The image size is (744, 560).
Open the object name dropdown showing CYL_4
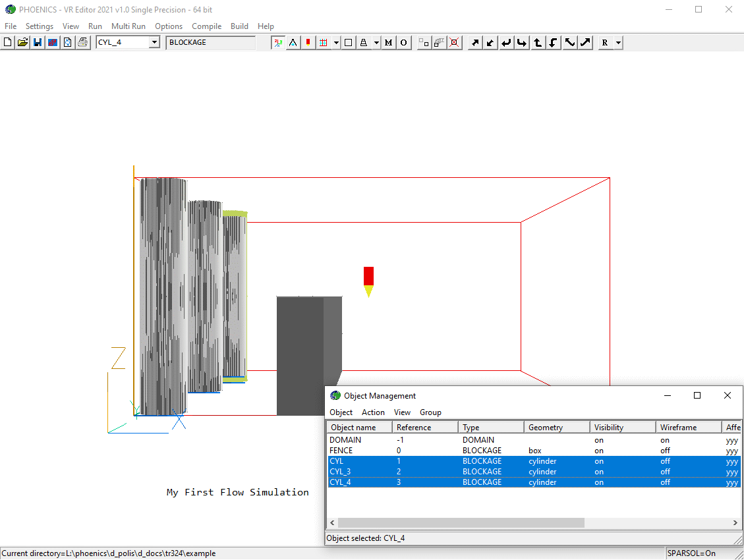pos(154,43)
